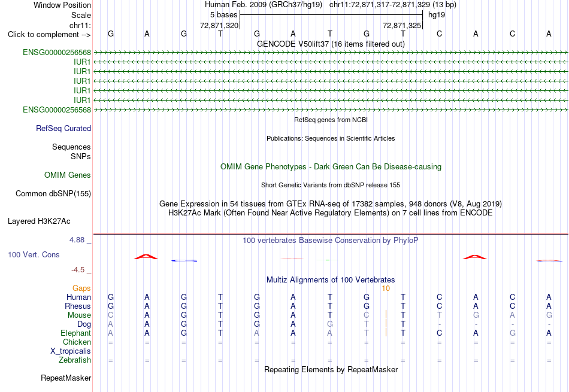Screen dimensions: 569x392
Task: Open the uppermost ENSG00000256568 transcript label
Action: click(57, 52)
